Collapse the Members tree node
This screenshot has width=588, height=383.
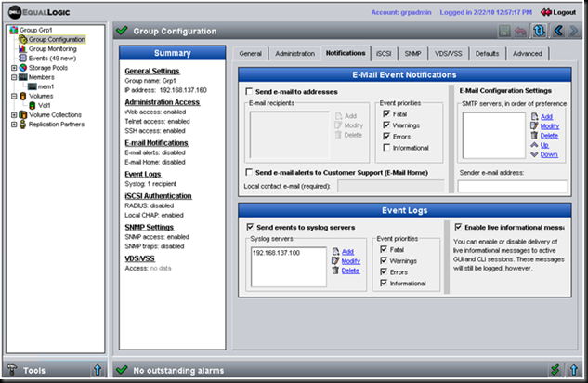point(14,77)
